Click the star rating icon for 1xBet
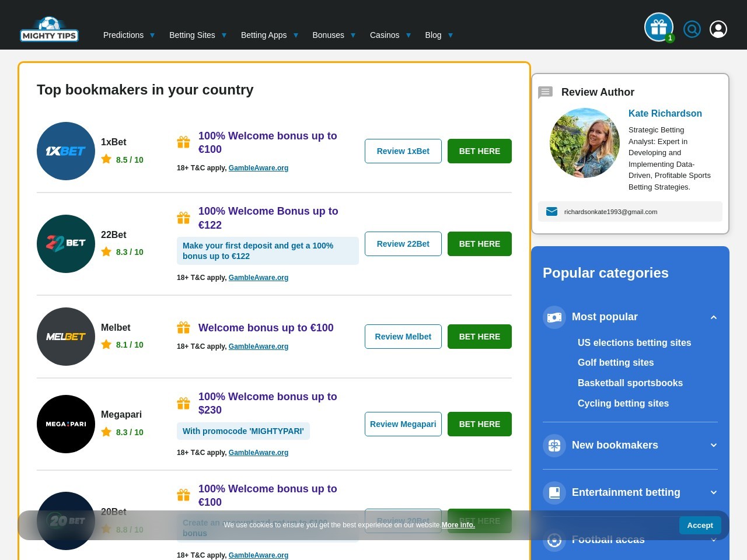The width and height of the screenshot is (747, 560). click(x=106, y=159)
